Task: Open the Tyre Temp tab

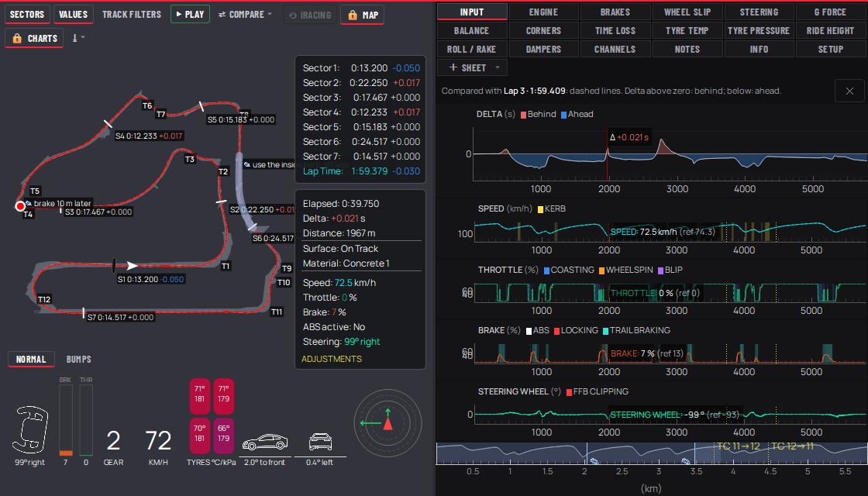Action: tap(687, 30)
